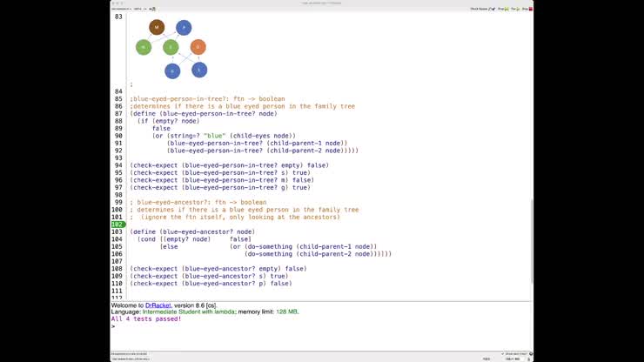Screen dimensions: 644x362
Task: Click check-expect line 96 'blue-eyed-person-in-tree? m) false'
Action: click(x=222, y=180)
